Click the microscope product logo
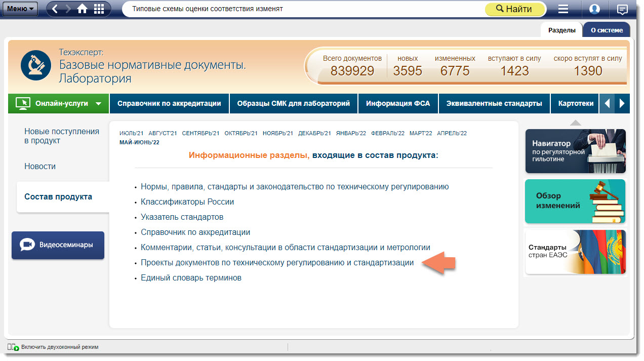Image resolution: width=644 pixels, height=361 pixels. (36, 65)
